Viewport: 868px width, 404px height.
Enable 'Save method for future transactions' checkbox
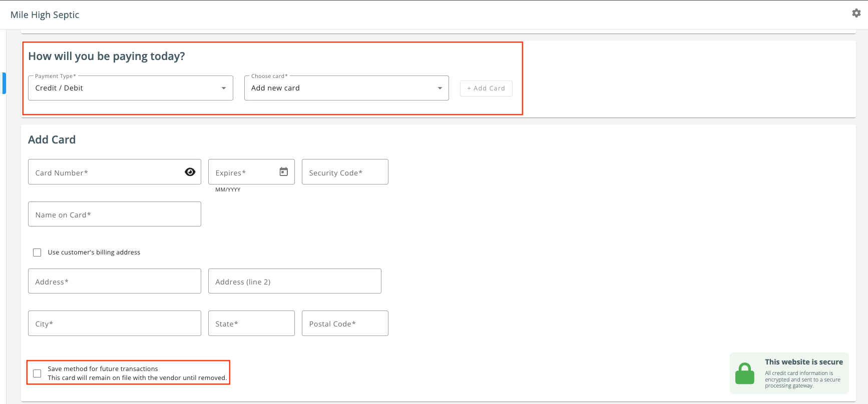[x=37, y=373]
